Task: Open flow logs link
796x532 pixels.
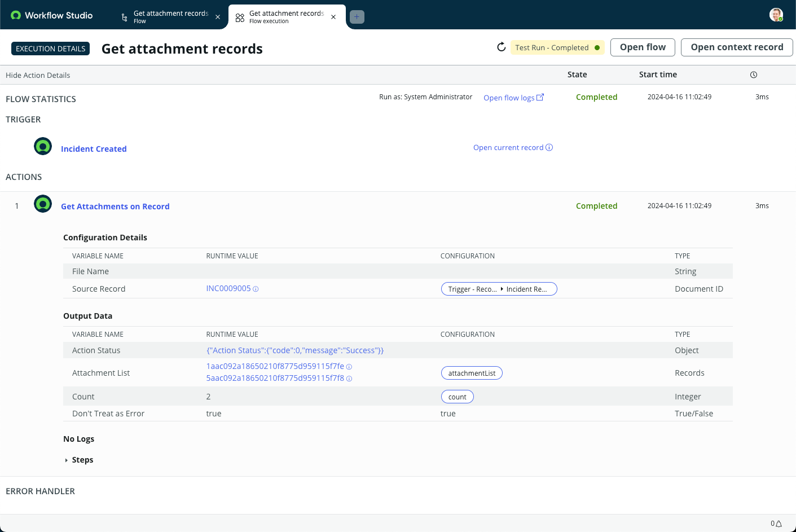Action: click(509, 98)
